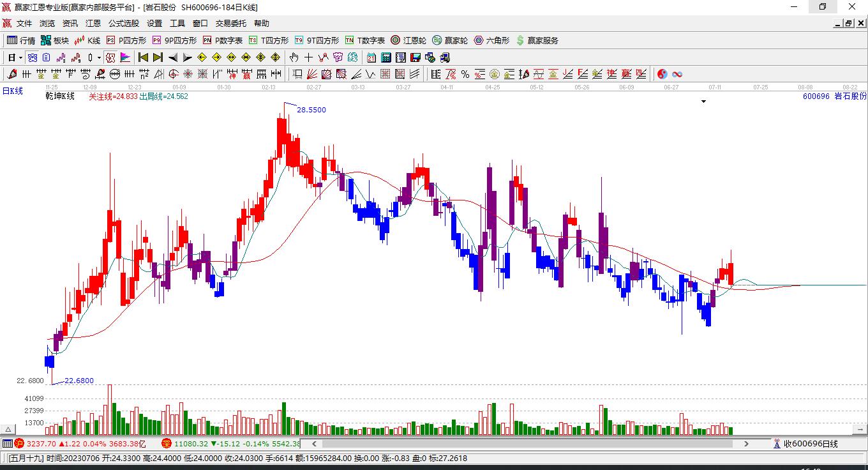Open the 窗口 menu
The height and width of the screenshot is (470, 868).
click(200, 23)
